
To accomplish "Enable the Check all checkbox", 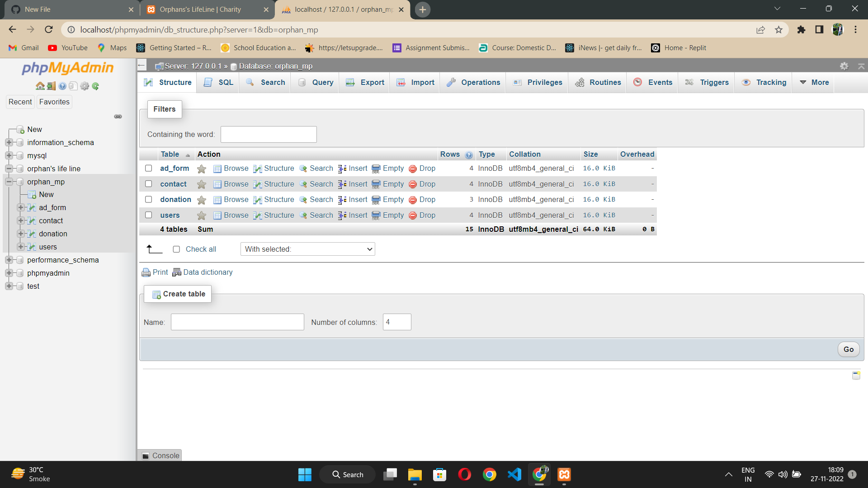I will (176, 249).
